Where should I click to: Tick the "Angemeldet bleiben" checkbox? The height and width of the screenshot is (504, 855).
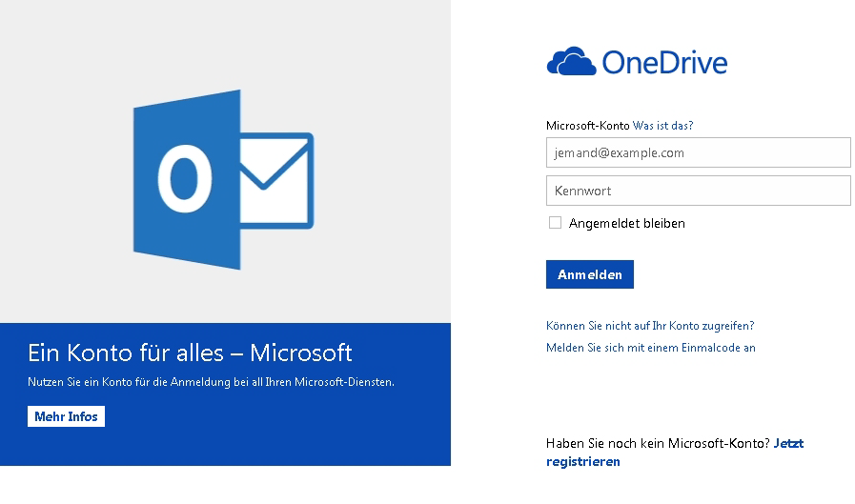[x=555, y=223]
